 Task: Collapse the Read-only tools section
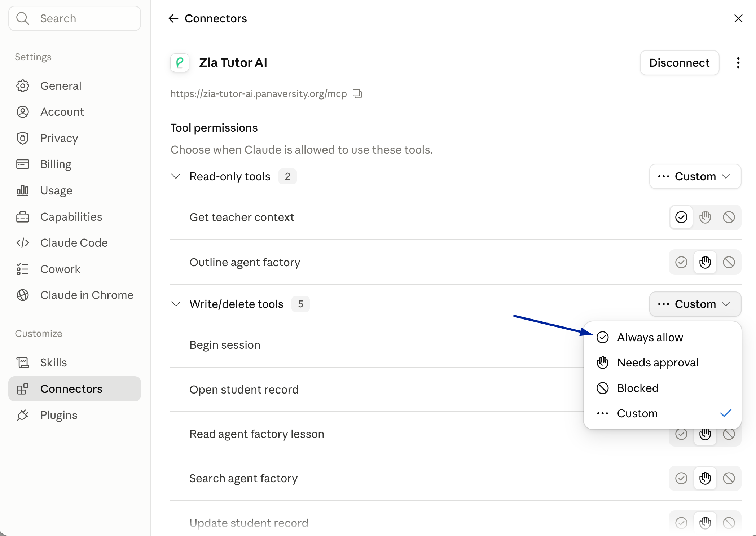[x=176, y=176]
